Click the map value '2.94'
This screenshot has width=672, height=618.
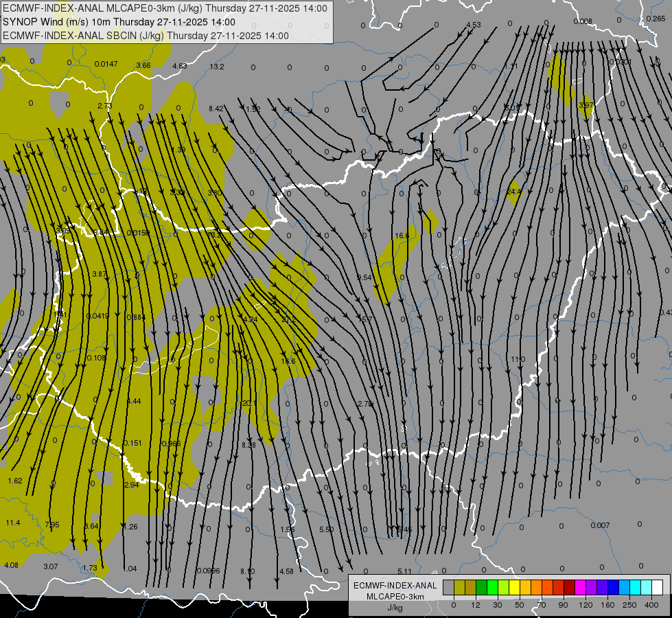(x=131, y=485)
